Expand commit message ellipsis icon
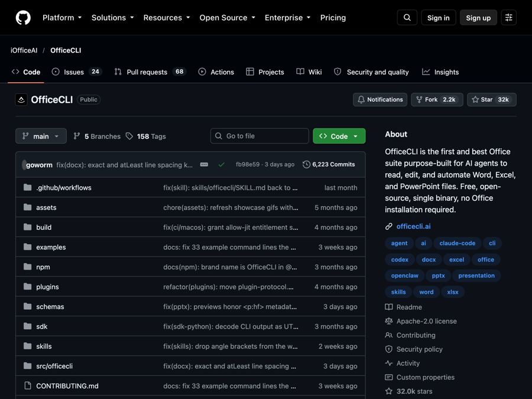 (204, 164)
